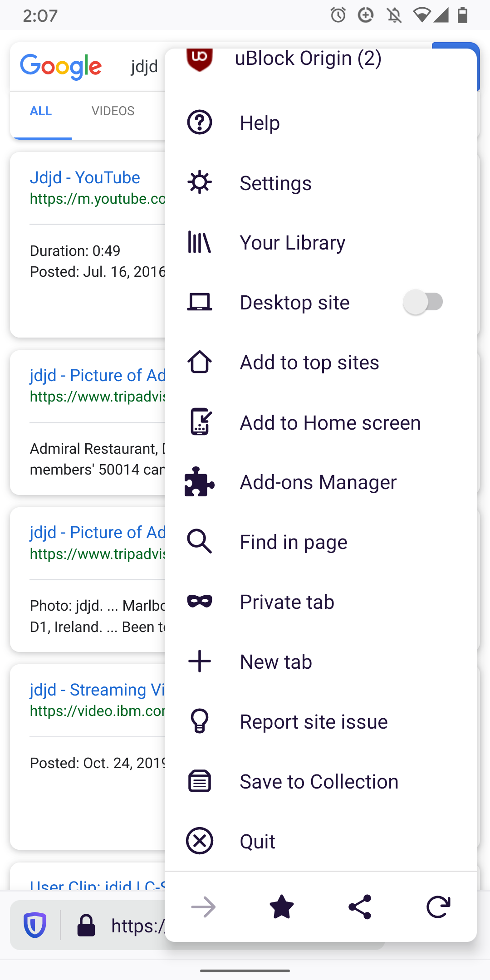Tap the padlock site security icon
490x980 pixels.
pos(86,925)
